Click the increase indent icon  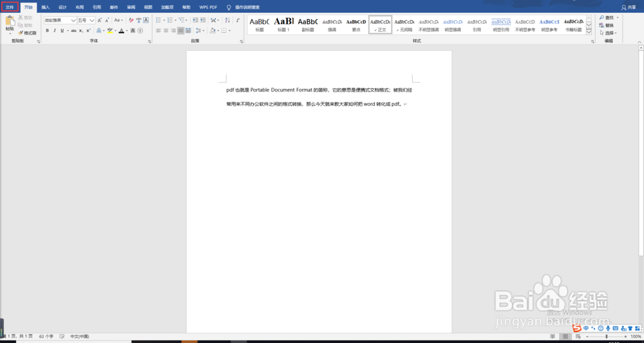[203, 20]
